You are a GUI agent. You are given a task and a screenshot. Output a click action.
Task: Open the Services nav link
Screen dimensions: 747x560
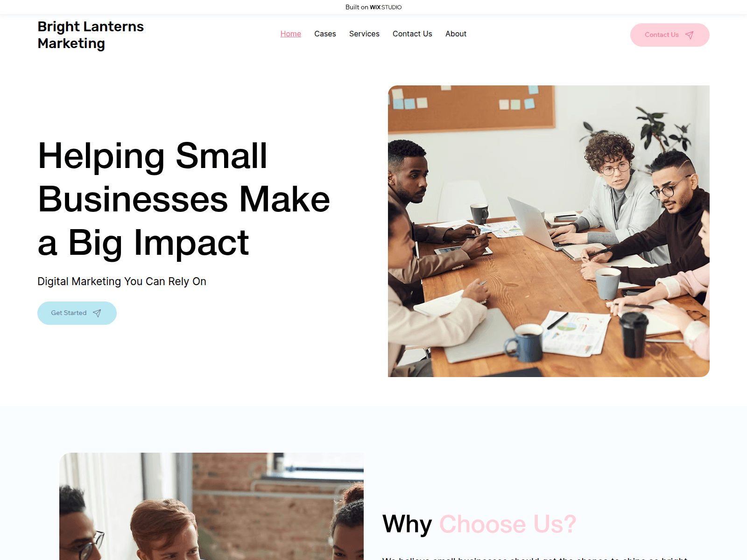(364, 34)
